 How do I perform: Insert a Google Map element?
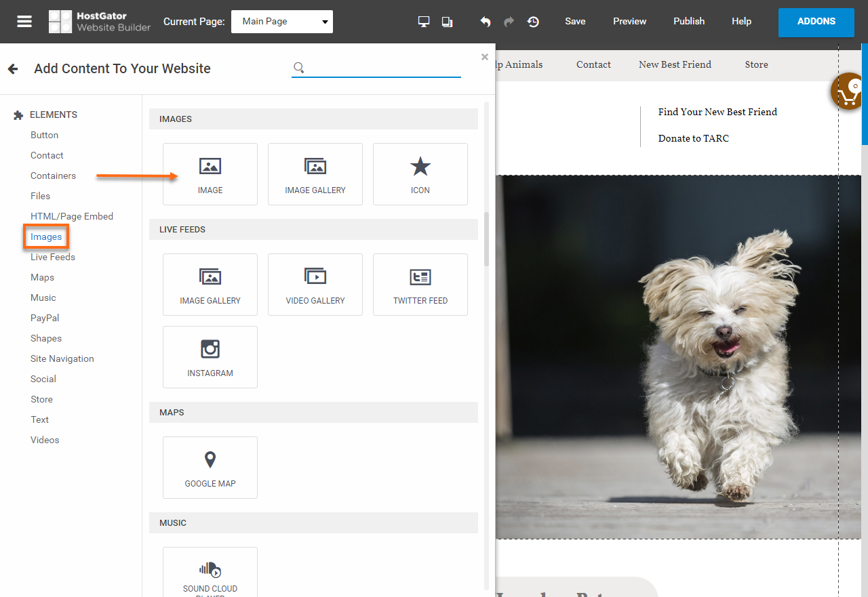(210, 467)
